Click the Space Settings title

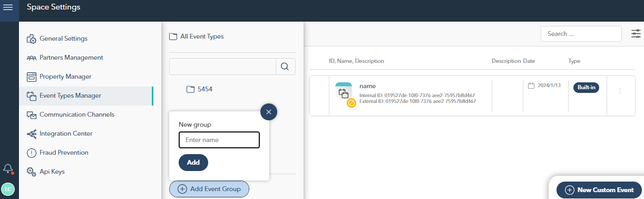coord(54,7)
